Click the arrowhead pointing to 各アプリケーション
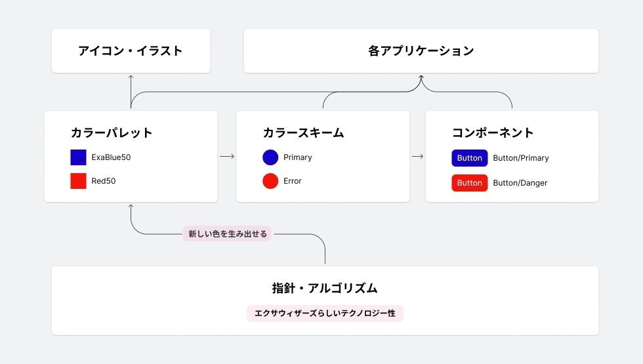This screenshot has width=643, height=364. 421,78
